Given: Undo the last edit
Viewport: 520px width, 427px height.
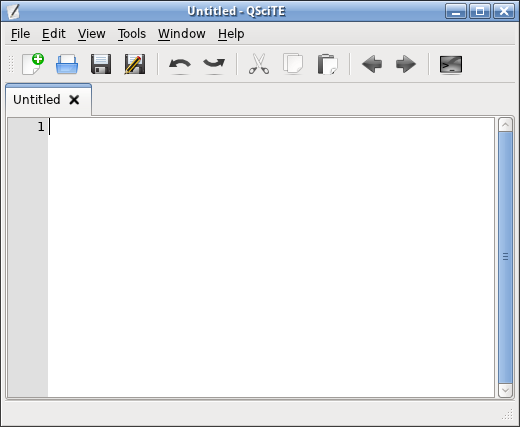Looking at the screenshot, I should 180,64.
